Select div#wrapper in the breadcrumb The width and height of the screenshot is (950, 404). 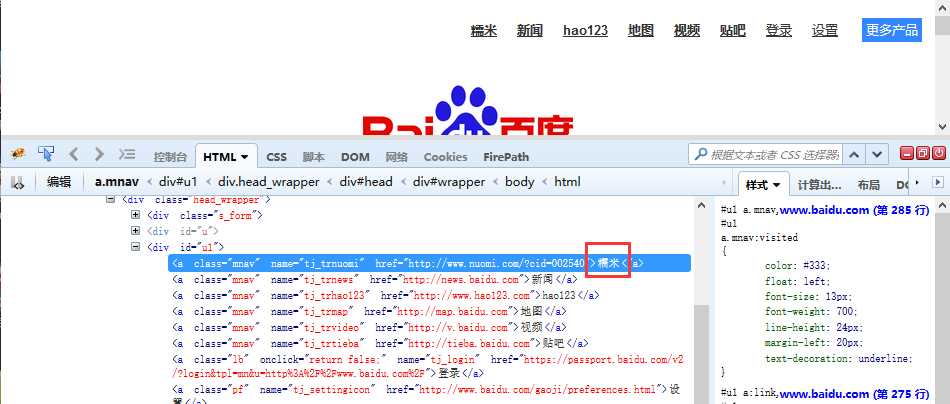[449, 182]
